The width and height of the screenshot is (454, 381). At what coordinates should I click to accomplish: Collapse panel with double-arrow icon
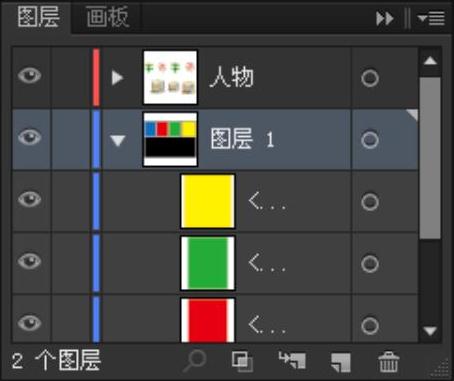point(385,18)
